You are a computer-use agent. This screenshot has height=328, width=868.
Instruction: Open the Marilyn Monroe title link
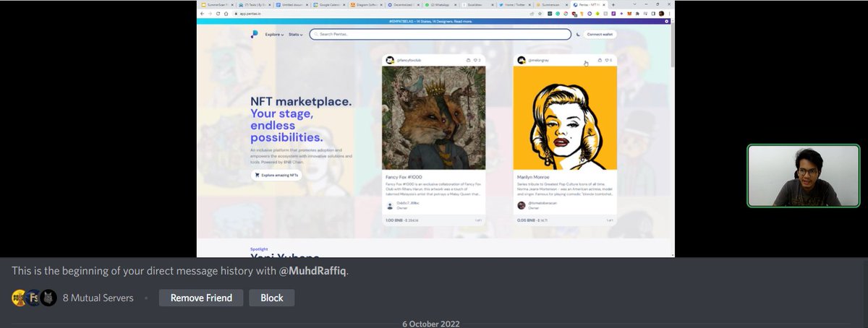coord(533,177)
